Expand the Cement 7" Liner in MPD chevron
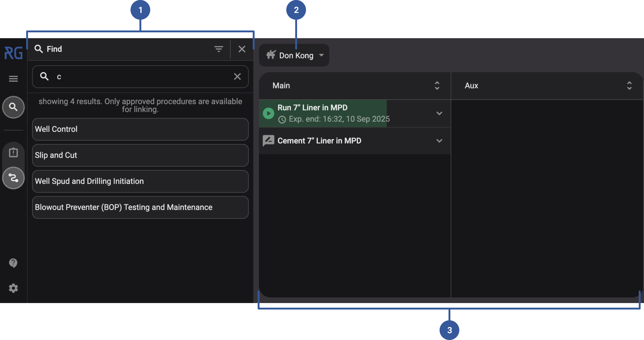This screenshot has height=340, width=644. 439,141
